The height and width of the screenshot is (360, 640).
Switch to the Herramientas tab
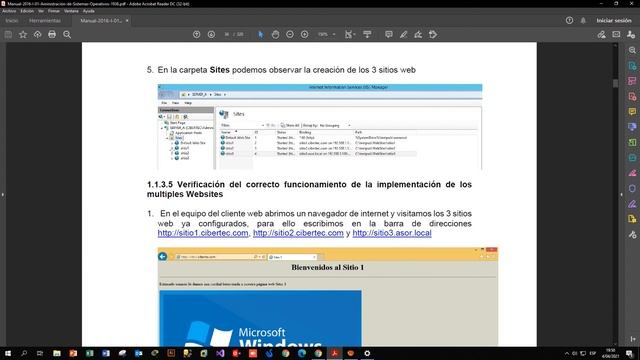coord(44,20)
